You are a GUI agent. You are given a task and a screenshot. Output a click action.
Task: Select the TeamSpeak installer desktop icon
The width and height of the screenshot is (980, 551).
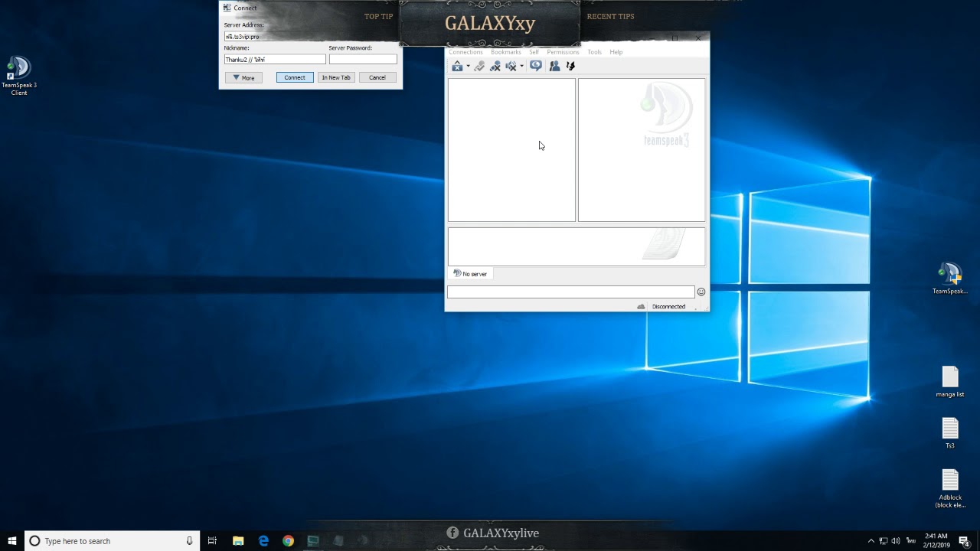(x=949, y=279)
